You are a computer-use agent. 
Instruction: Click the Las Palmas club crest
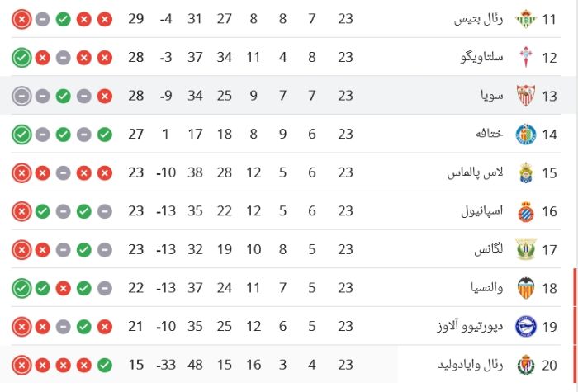(x=526, y=172)
